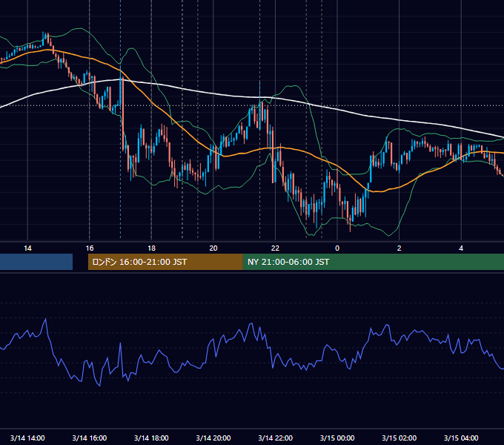Select the London 16:00-21:00 JST session bar
This screenshot has height=445, width=504.
click(x=165, y=262)
